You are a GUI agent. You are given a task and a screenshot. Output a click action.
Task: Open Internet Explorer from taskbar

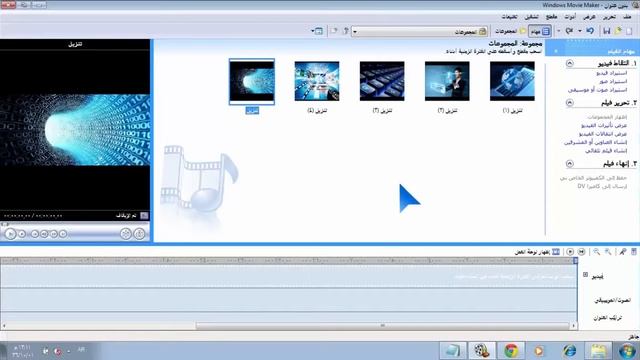click(569, 351)
